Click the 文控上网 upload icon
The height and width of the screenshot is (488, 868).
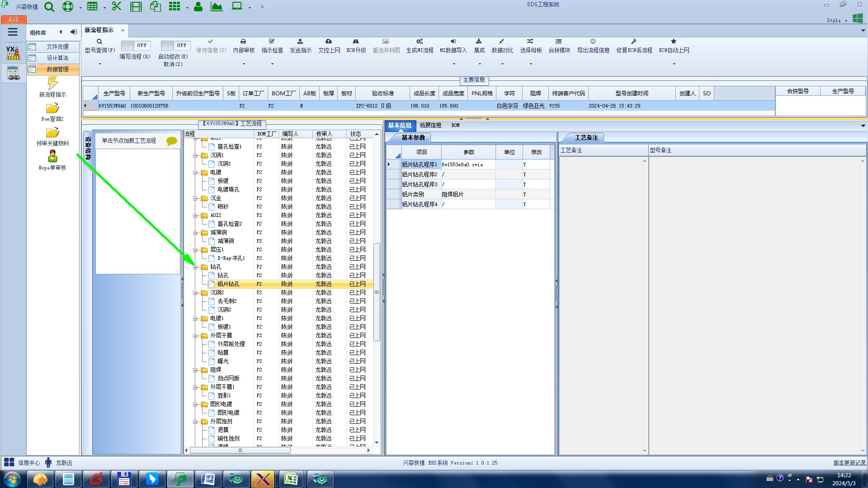pos(329,42)
